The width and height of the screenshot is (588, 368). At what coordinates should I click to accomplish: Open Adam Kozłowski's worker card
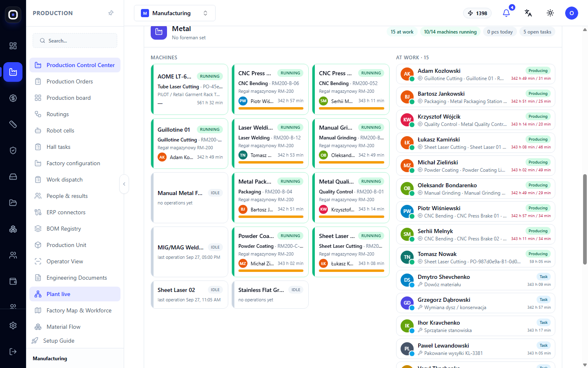coord(476,74)
